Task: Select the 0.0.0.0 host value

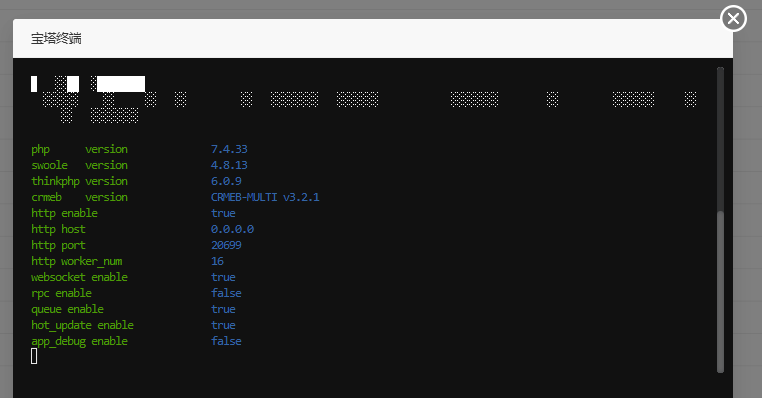Action: 232,229
